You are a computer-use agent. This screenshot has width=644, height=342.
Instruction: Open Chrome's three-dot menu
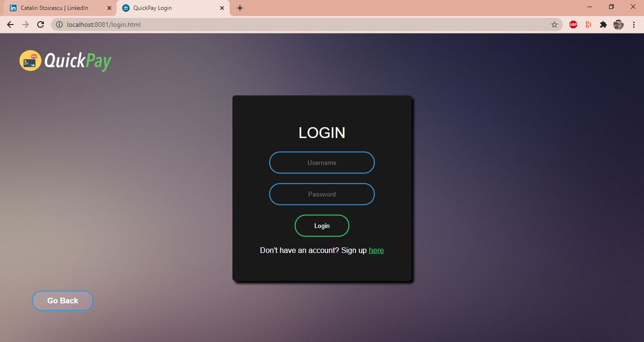point(634,24)
